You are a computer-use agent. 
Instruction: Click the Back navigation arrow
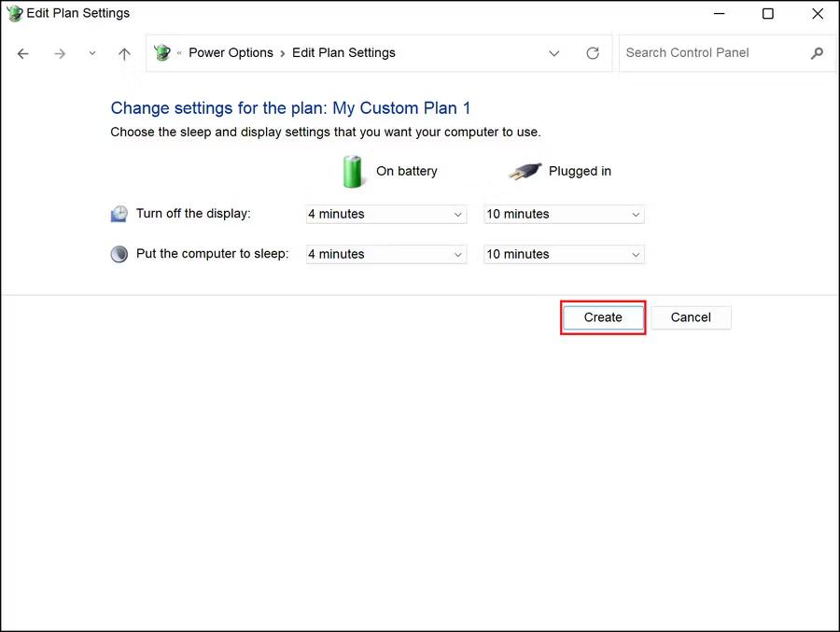pyautogui.click(x=23, y=54)
